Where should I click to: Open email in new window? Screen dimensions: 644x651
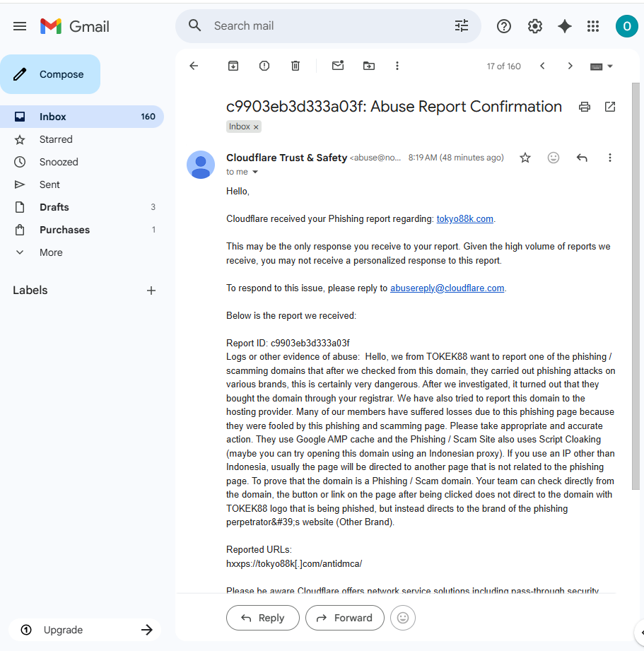tap(610, 107)
